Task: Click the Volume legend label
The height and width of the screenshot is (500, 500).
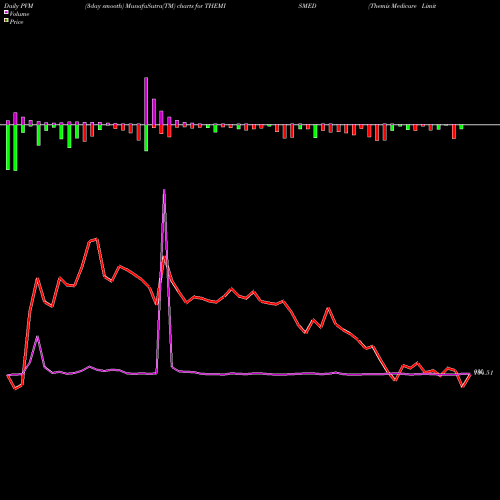Action: pos(19,14)
